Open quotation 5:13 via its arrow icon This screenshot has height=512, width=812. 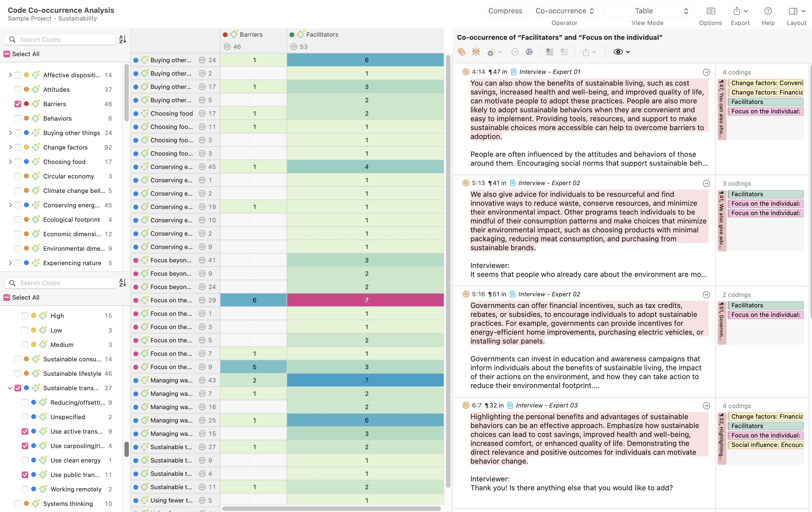pos(706,183)
